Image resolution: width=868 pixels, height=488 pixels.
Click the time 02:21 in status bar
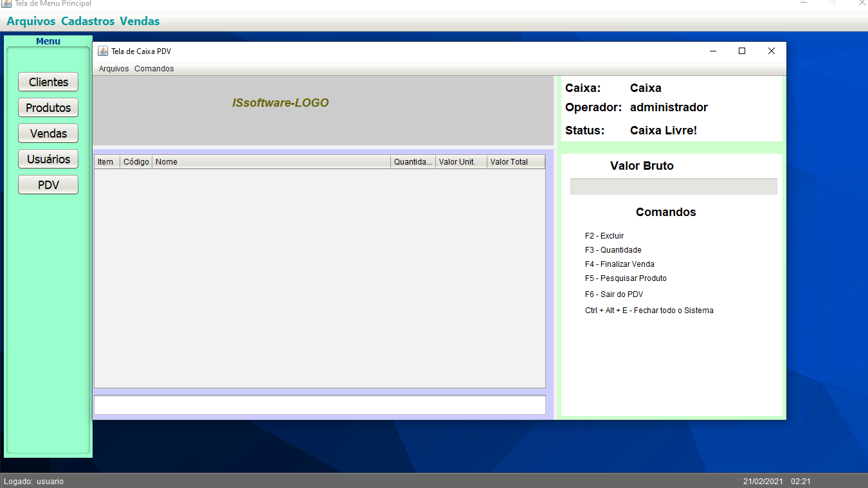click(800, 482)
